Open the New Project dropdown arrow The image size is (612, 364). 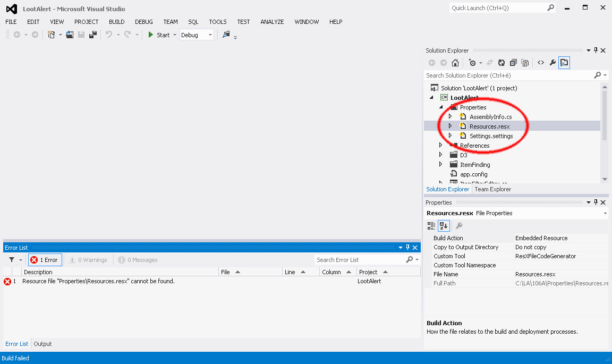[60, 35]
